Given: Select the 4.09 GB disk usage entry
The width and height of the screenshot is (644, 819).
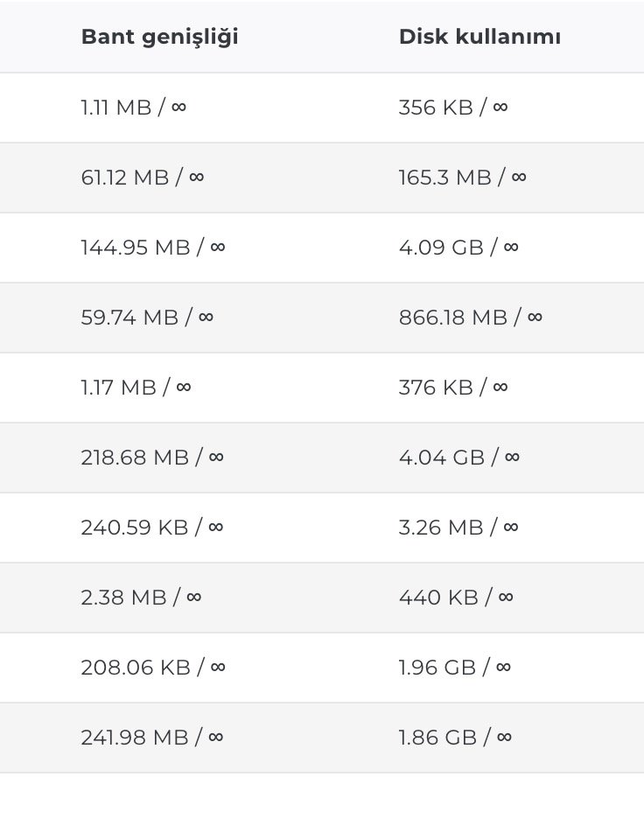Looking at the screenshot, I should [458, 248].
